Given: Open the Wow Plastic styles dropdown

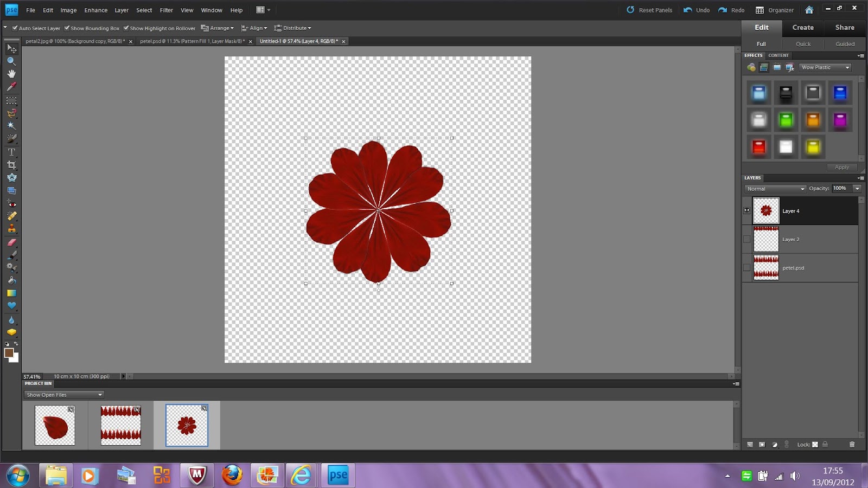Looking at the screenshot, I should [x=825, y=67].
